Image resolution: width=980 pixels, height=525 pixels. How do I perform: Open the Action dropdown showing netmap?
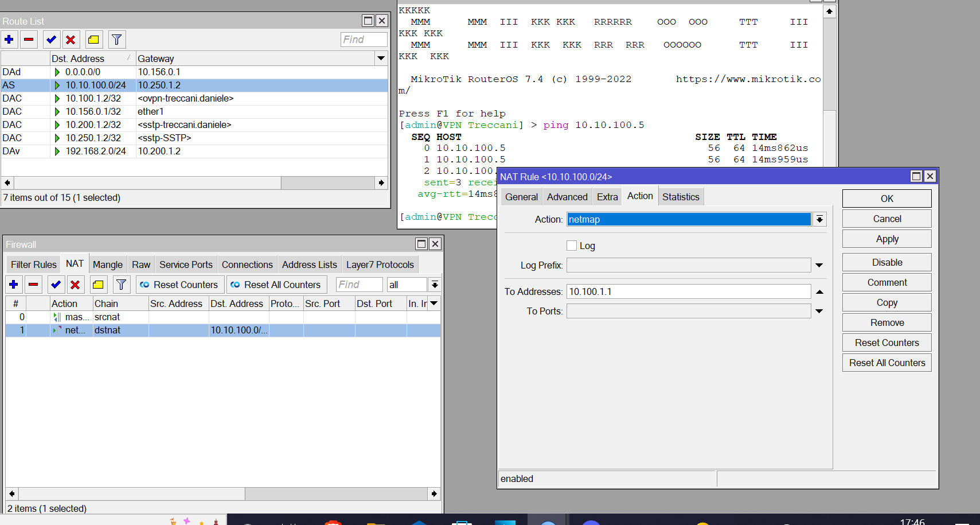[820, 219]
